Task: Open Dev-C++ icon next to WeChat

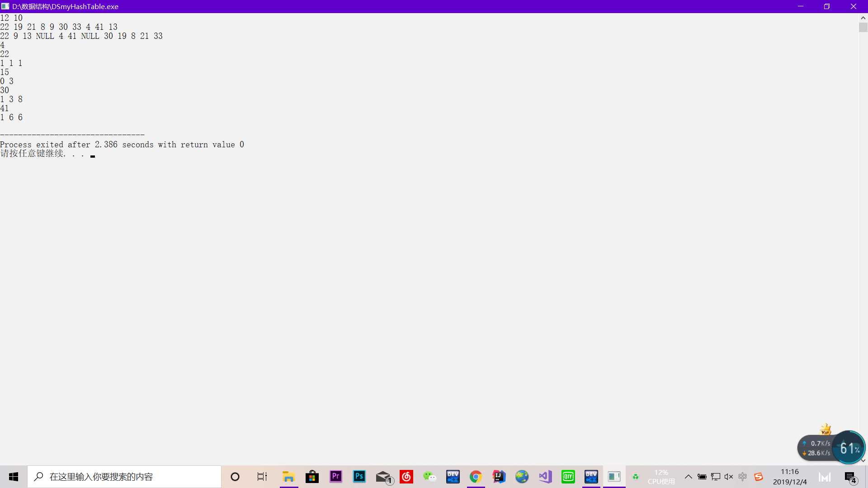Action: tap(453, 477)
